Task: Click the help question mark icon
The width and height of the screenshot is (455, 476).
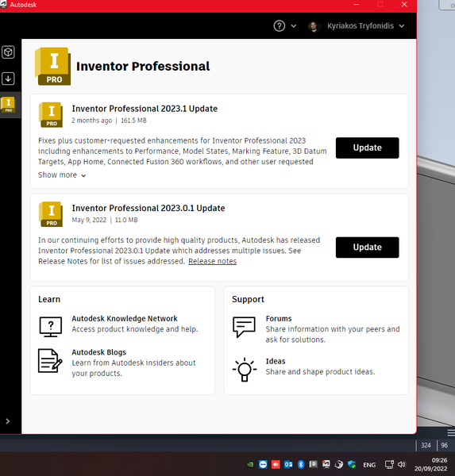Action: (x=279, y=26)
